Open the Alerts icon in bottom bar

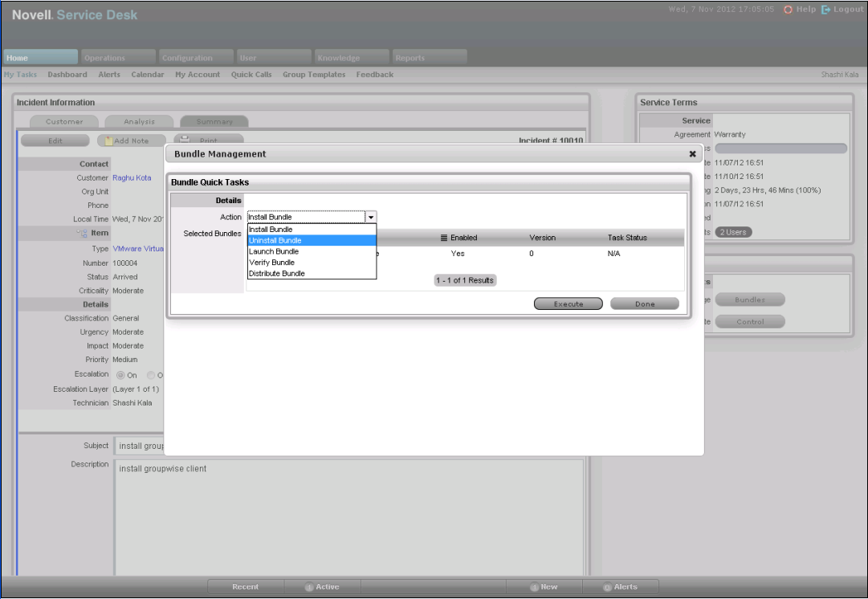(x=607, y=587)
